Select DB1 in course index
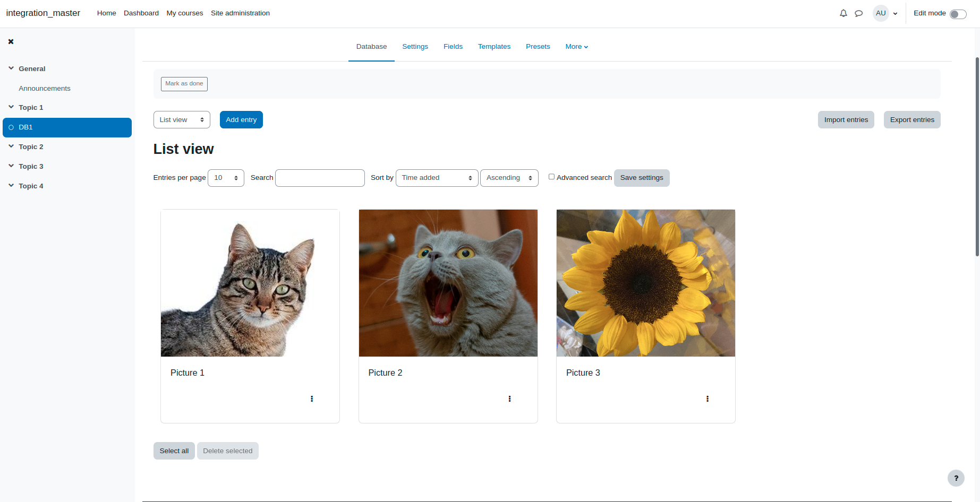This screenshot has height=502, width=980. [67, 127]
